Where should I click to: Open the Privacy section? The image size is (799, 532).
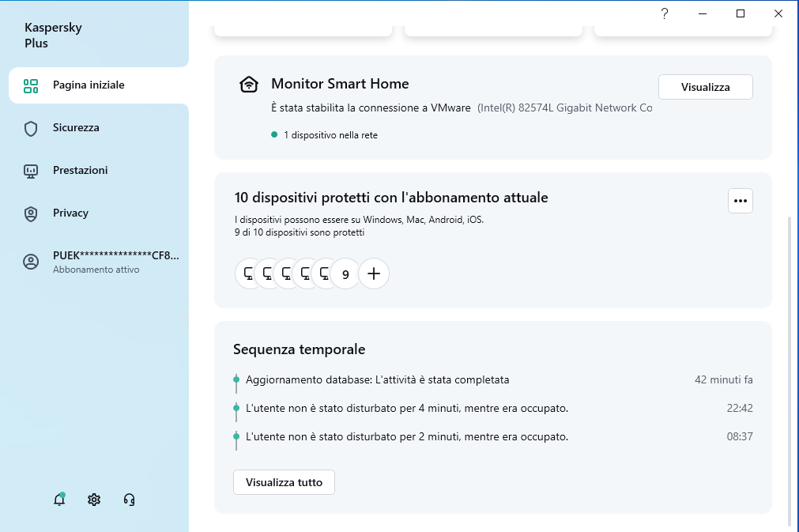pyautogui.click(x=99, y=213)
